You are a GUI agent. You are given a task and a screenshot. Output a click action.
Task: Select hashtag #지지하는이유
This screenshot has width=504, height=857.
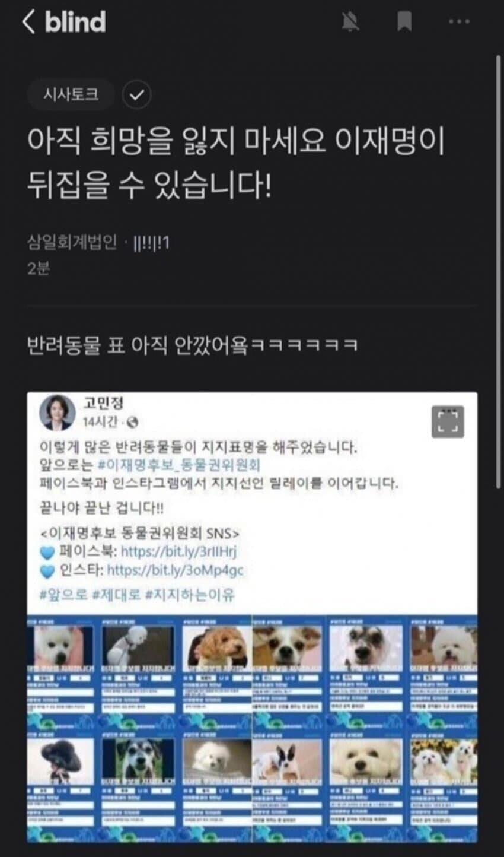tap(189, 595)
